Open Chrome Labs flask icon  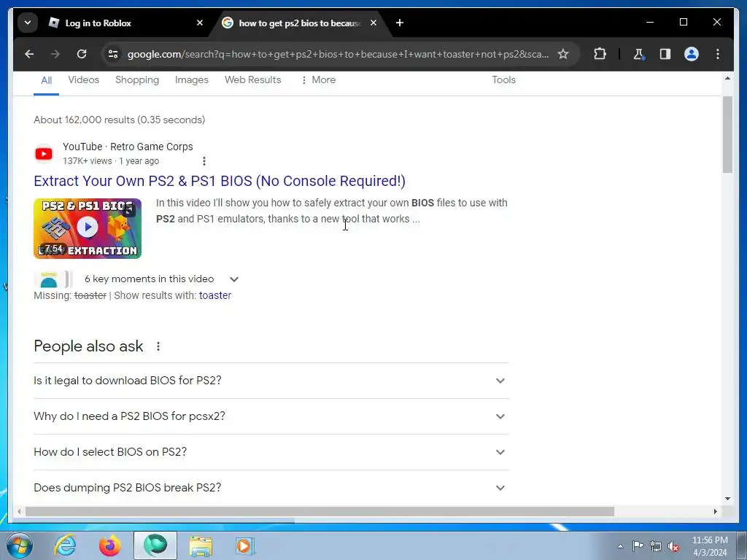639,54
